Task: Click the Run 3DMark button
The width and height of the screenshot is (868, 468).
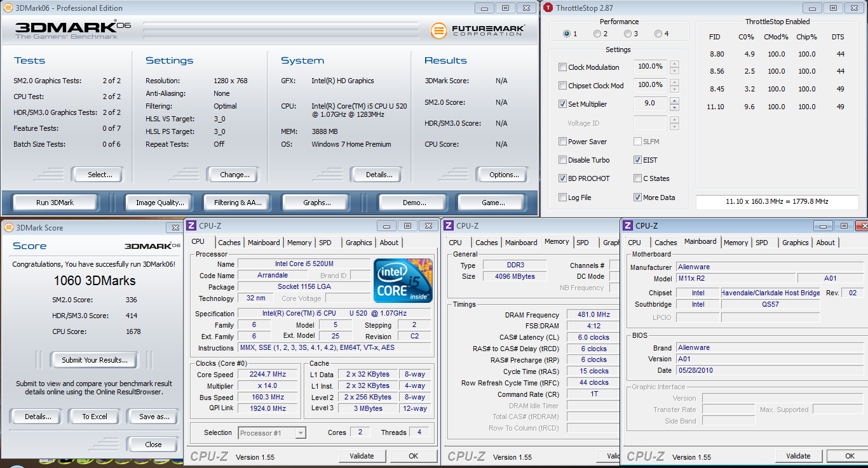Action: (x=55, y=203)
